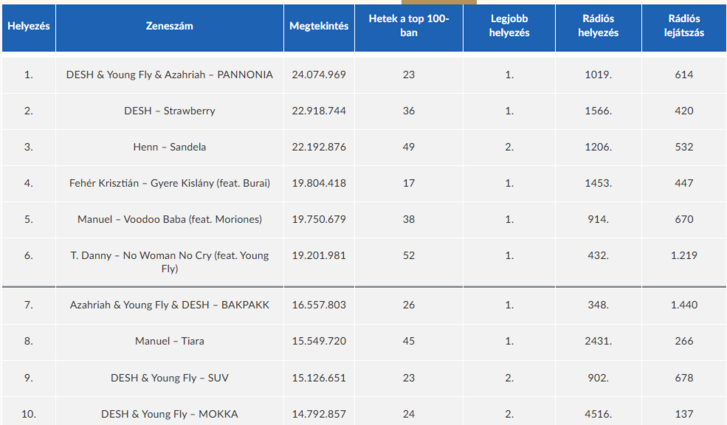This screenshot has width=727, height=425.
Task: Click view count 15.126.651
Action: [319, 378]
